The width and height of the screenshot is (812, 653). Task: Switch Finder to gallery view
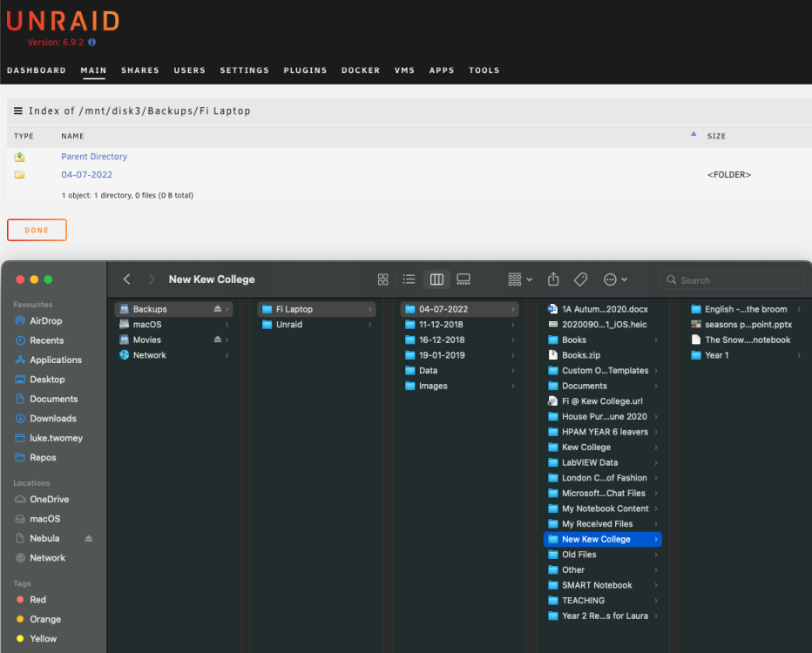pos(464,279)
